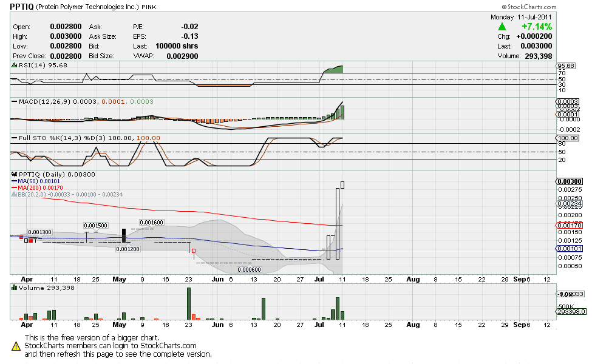Click the 'and then refresh this page' line
Viewport: 592px width, 364px height.
pos(118,354)
